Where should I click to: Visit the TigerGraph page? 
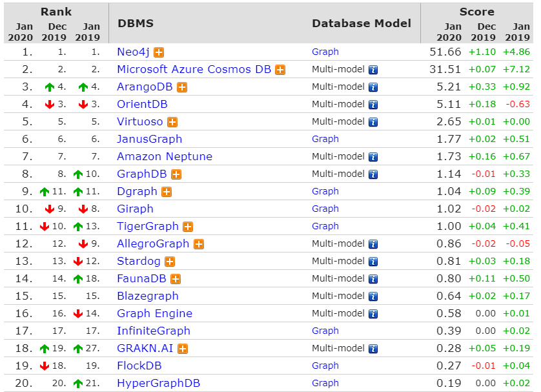click(148, 227)
